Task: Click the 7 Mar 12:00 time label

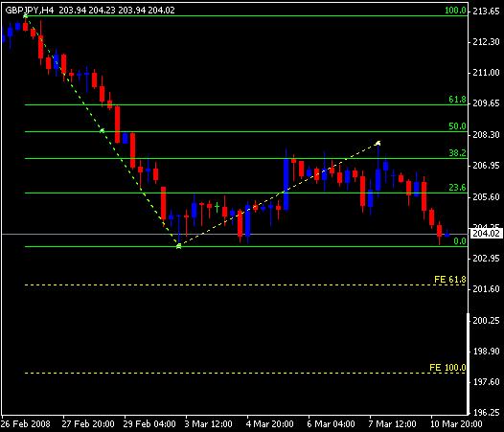Action: pos(393,424)
